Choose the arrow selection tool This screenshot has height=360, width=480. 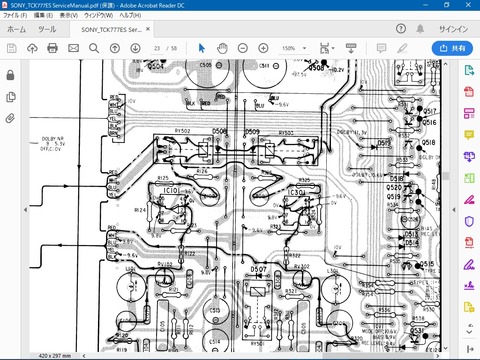coord(201,48)
